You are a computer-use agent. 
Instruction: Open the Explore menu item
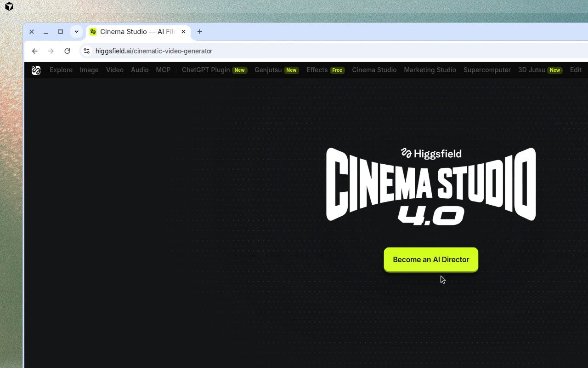click(x=61, y=70)
